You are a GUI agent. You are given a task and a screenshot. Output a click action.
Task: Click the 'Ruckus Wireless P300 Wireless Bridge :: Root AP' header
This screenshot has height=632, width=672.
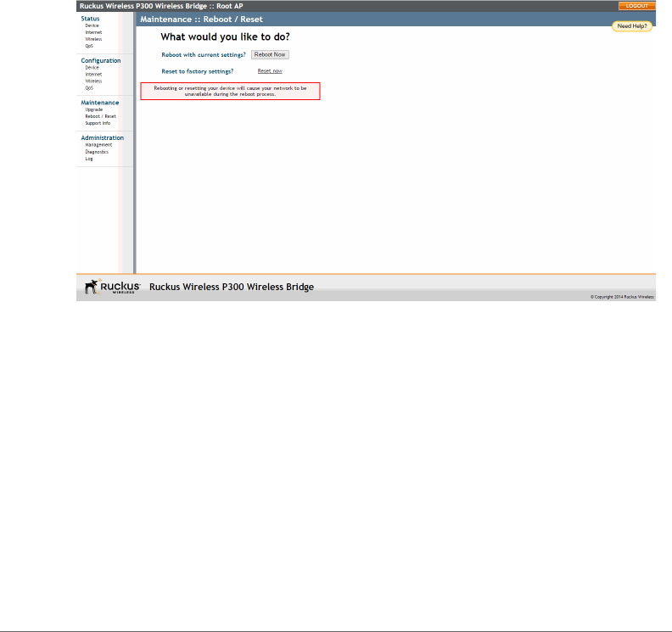click(161, 6)
